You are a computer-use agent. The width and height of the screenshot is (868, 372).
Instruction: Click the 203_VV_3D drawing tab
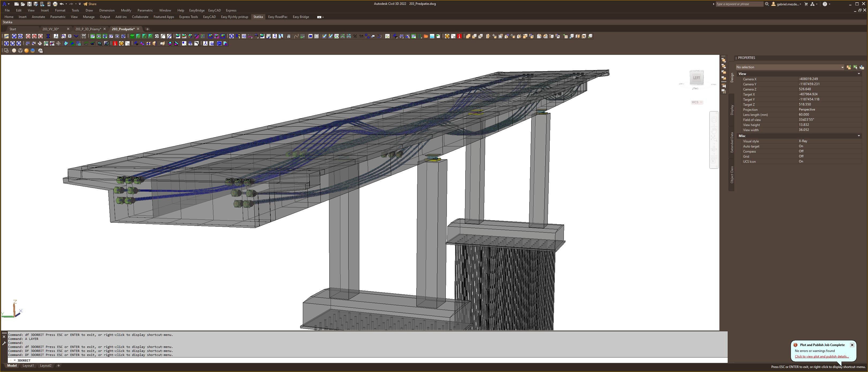51,29
